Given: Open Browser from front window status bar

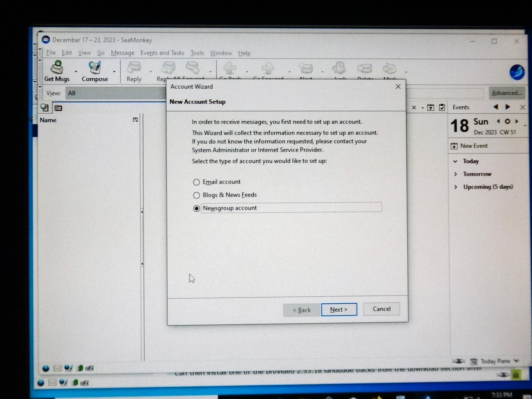Looking at the screenshot, I should click(46, 368).
